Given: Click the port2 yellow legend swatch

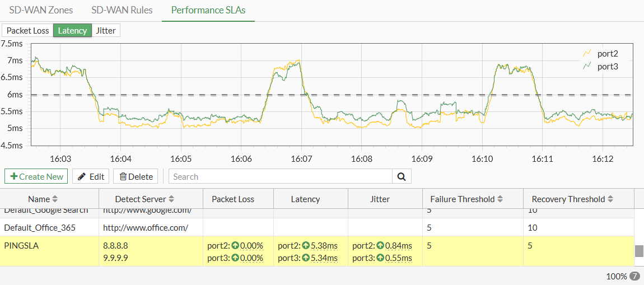Looking at the screenshot, I should 587,54.
